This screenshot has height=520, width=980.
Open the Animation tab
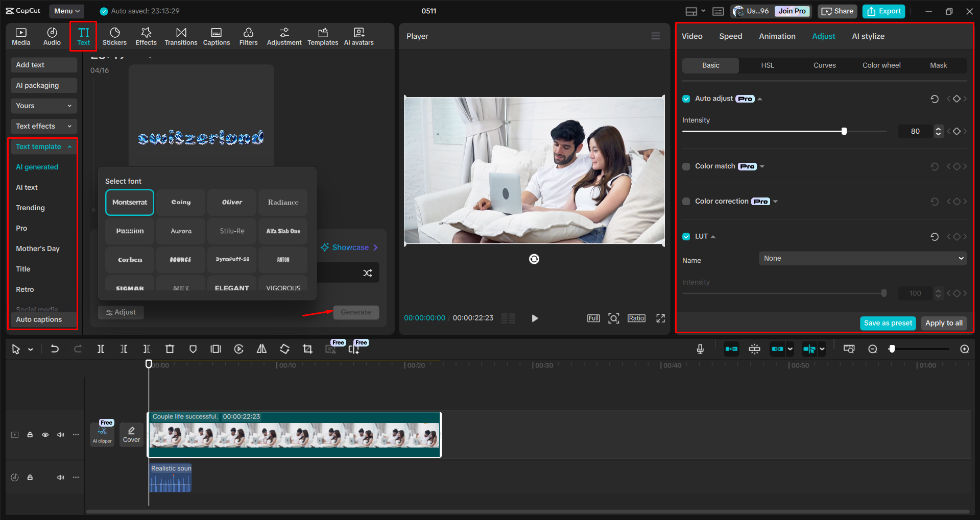777,36
